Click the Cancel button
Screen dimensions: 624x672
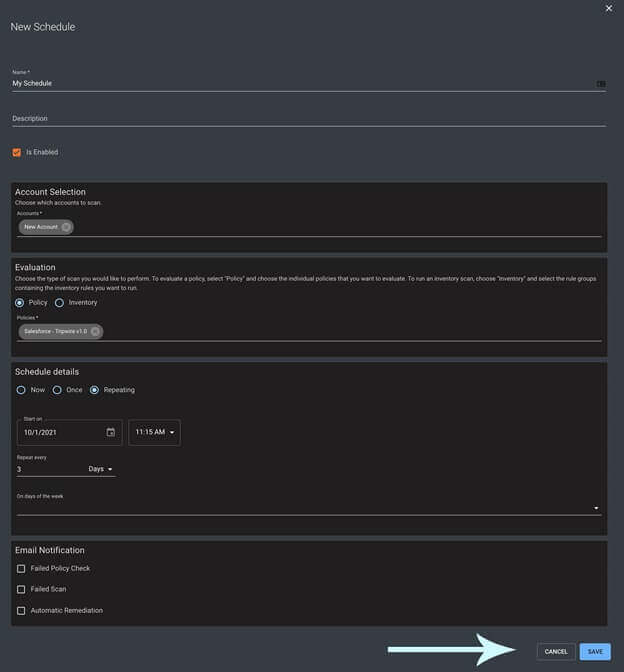click(x=556, y=651)
